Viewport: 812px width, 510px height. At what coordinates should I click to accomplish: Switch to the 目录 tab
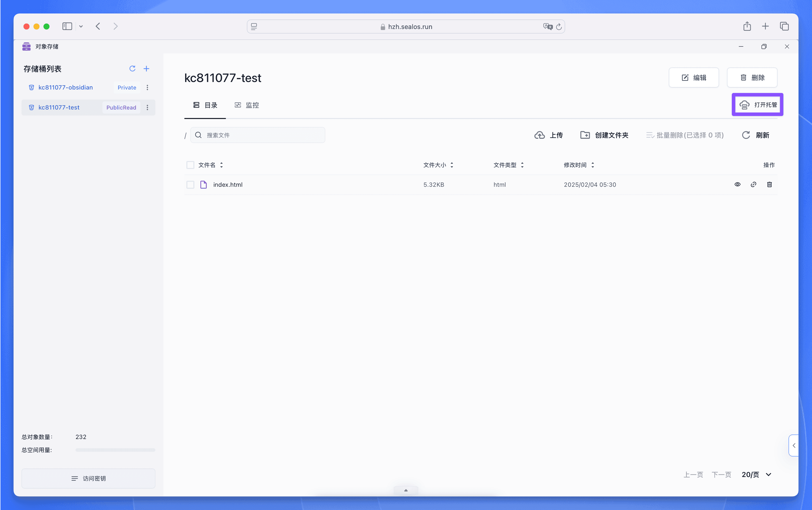pyautogui.click(x=205, y=105)
